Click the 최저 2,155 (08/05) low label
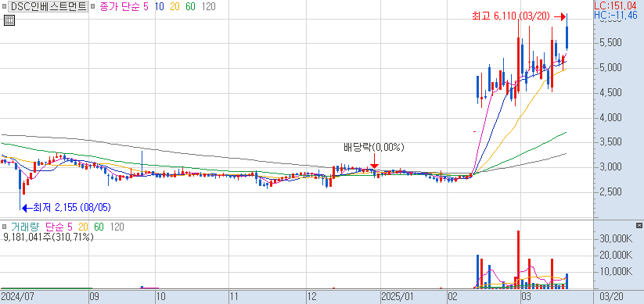644x304 pixels. tap(72, 208)
